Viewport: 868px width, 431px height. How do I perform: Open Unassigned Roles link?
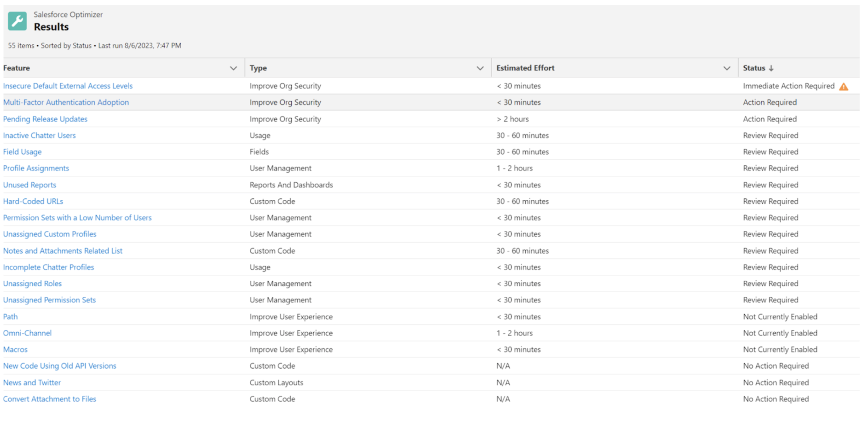pyautogui.click(x=32, y=284)
